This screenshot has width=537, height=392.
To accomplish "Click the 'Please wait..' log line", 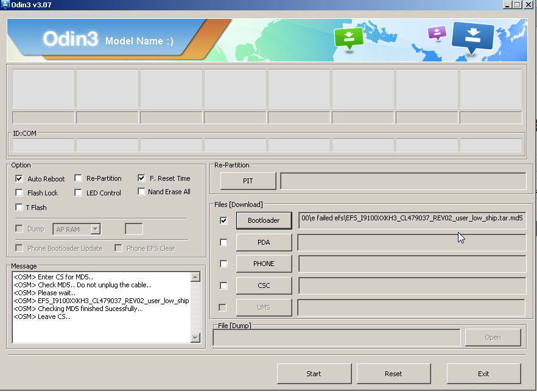I will pos(45,293).
